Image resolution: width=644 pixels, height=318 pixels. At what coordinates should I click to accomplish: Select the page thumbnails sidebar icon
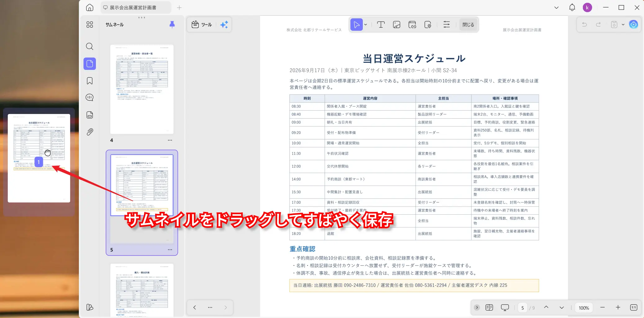(90, 64)
